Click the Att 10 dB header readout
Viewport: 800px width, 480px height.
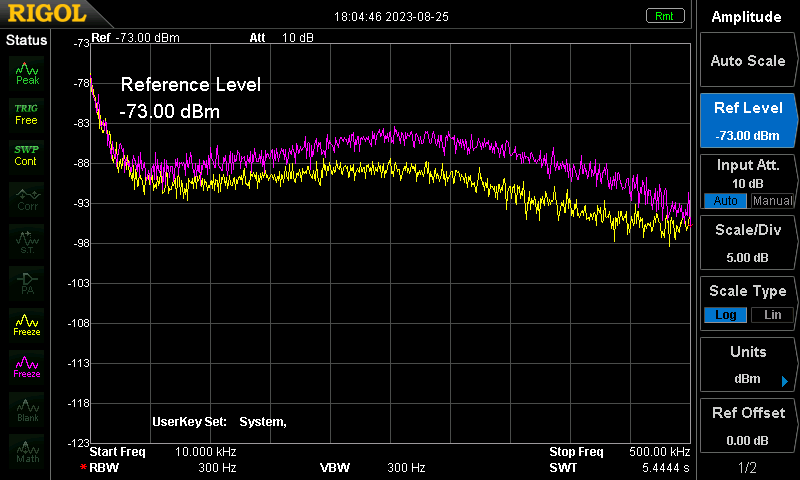pos(282,38)
